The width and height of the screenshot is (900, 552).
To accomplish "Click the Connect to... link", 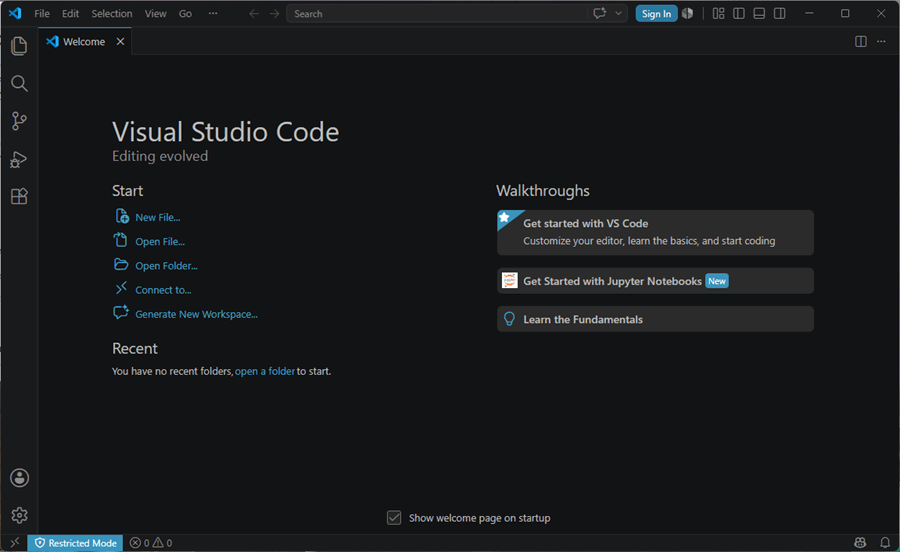I will click(x=163, y=290).
